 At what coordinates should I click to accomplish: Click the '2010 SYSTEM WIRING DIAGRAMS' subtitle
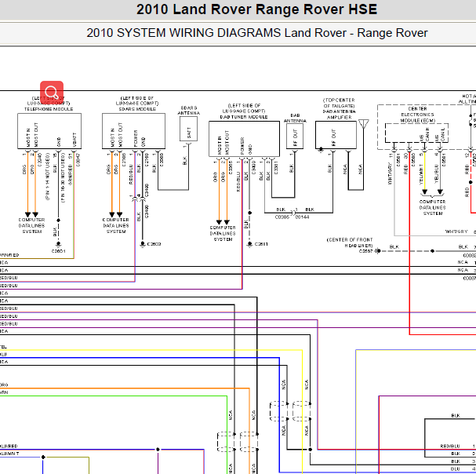point(183,33)
